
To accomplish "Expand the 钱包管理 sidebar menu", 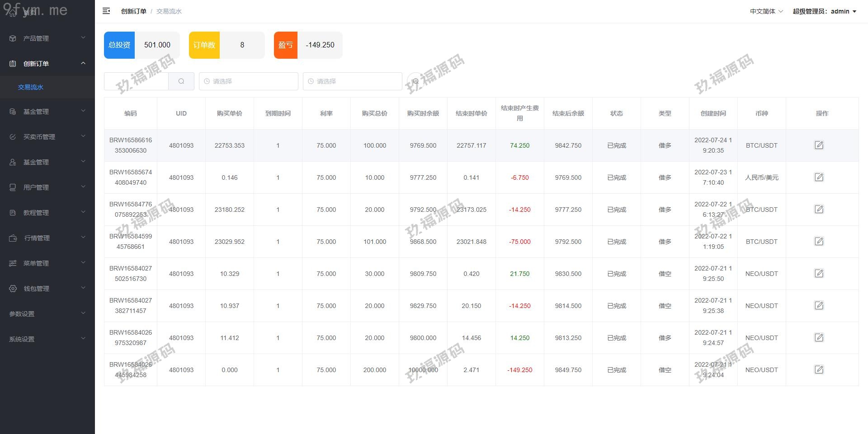I will click(47, 289).
